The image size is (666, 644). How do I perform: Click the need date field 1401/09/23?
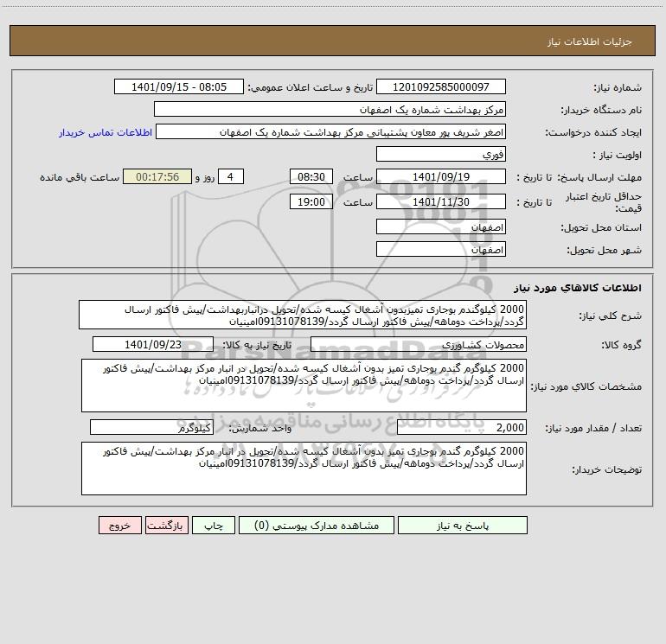[153, 344]
